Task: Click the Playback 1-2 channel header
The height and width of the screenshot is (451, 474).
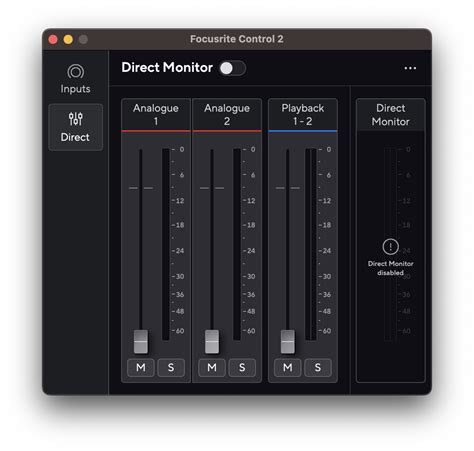Action: (x=303, y=114)
